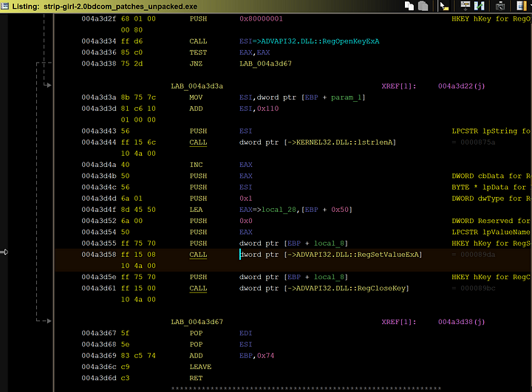Screen dimensions: 532x392
Task: Click the 'HKEY hKey for RegC' comment
Action: pos(491,277)
